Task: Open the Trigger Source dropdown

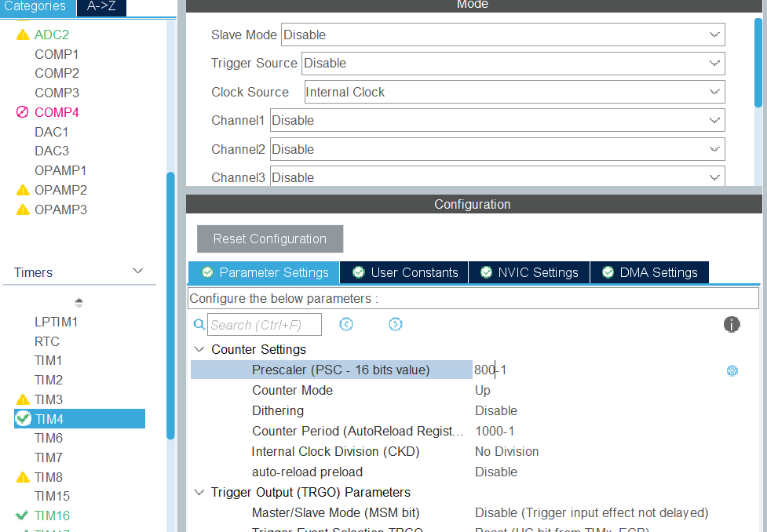Action: tap(513, 63)
